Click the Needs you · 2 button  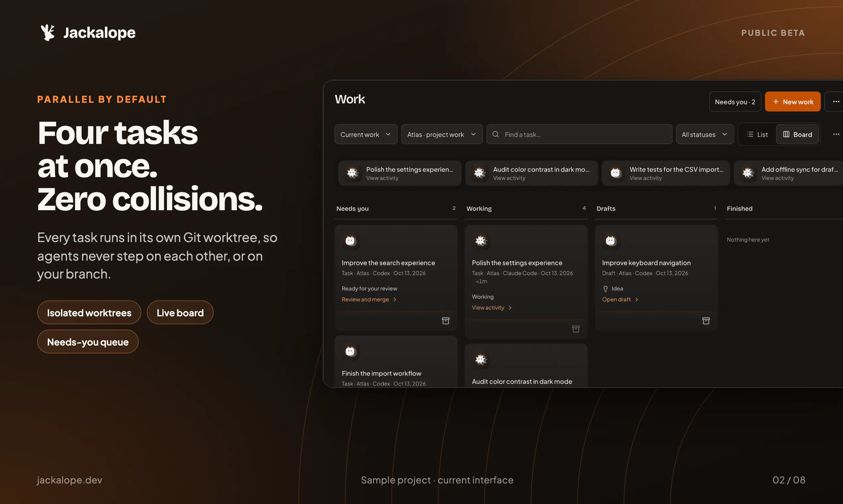735,101
